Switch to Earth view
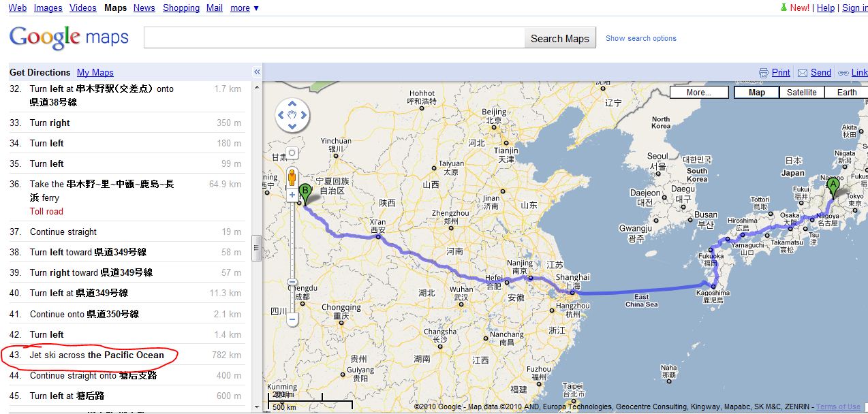The width and height of the screenshot is (868, 414). click(x=847, y=93)
